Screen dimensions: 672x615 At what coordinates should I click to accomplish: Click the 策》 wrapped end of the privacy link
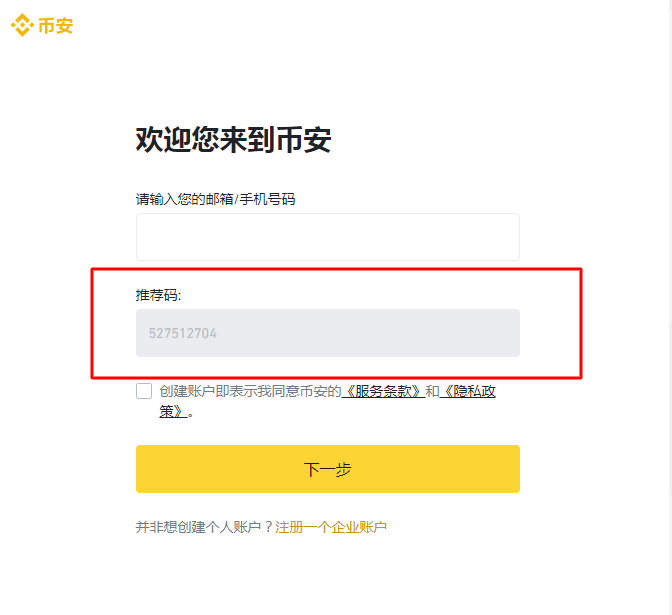[173, 411]
